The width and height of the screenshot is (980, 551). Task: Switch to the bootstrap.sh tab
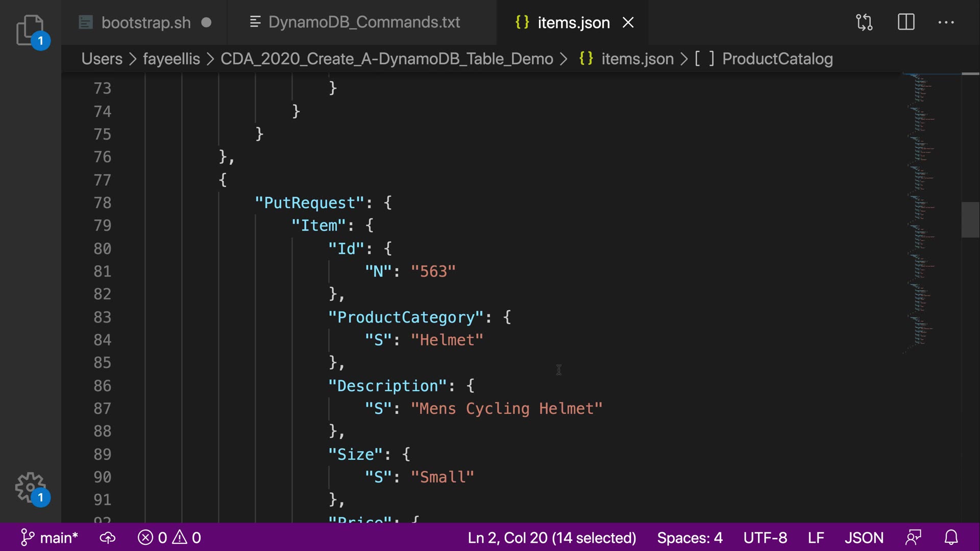point(145,22)
